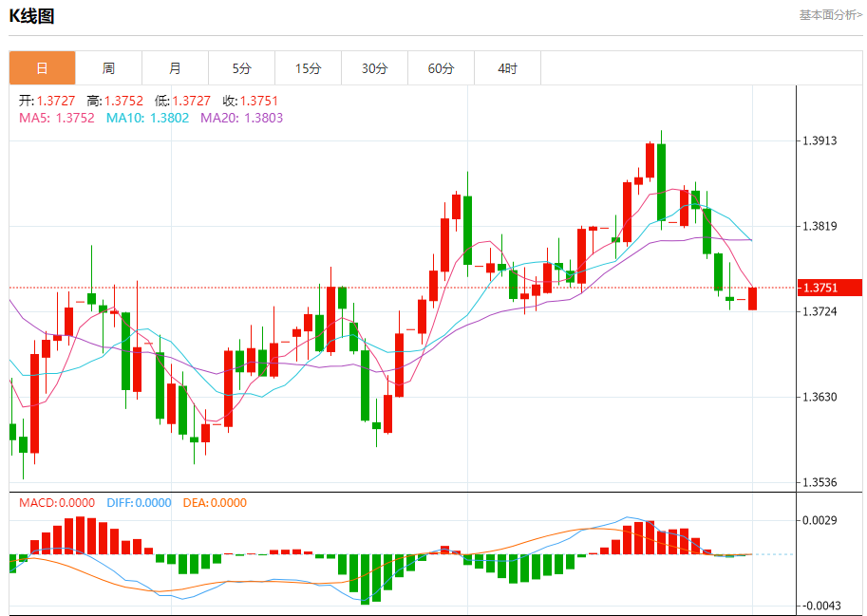Open the 4时 timeframe tab
867x616 pixels.
(x=508, y=68)
